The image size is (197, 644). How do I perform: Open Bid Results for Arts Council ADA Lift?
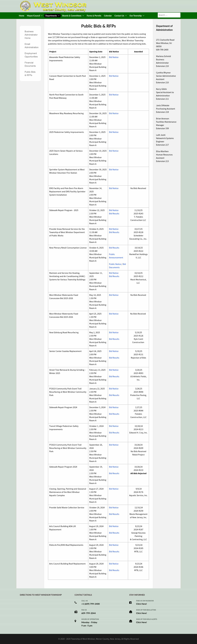114,533
